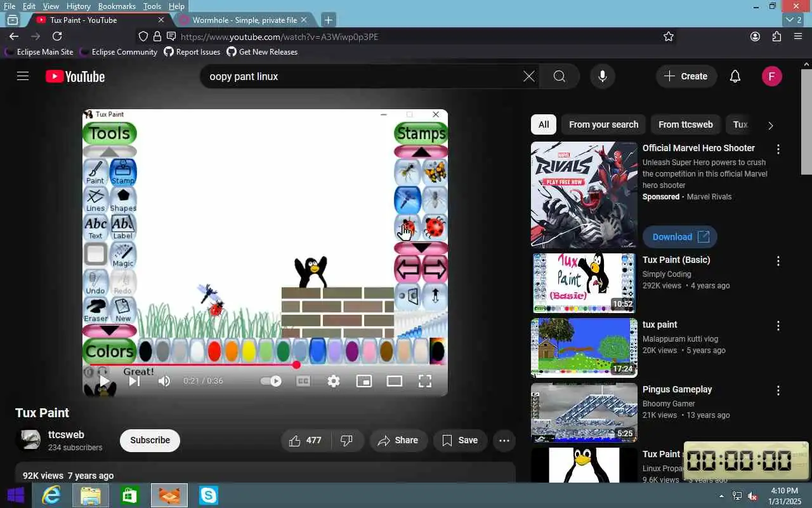
Task: Open the Bookmarks menu
Action: 117,6
